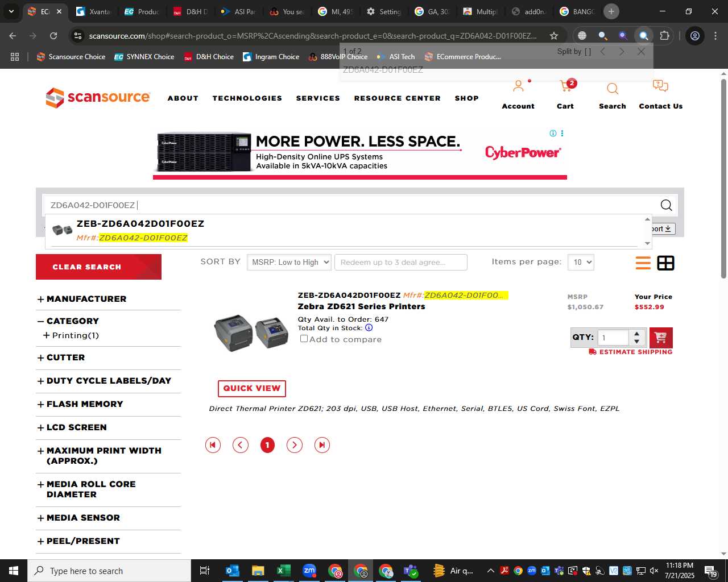Show Total Qty in Stock info icon
728x582 pixels.
[369, 328]
